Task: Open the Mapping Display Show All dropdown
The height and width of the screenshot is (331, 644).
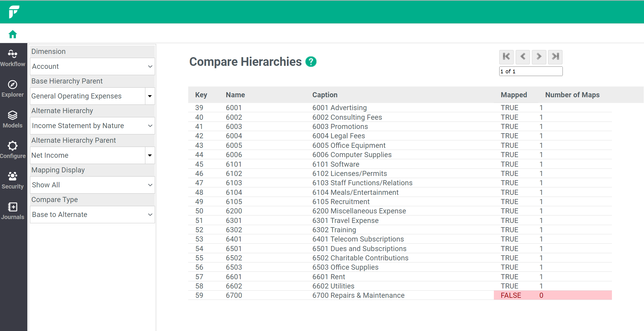Action: 92,185
